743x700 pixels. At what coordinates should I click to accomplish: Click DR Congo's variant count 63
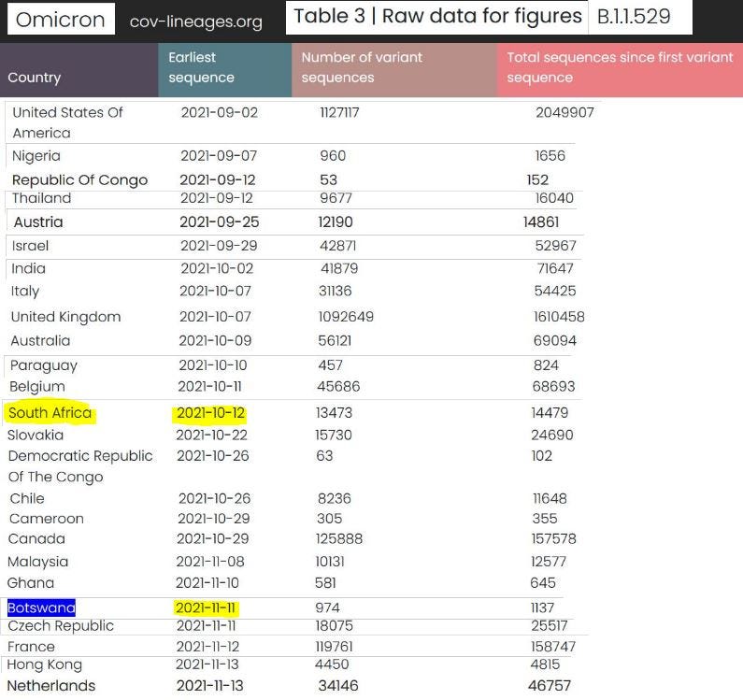[324, 456]
